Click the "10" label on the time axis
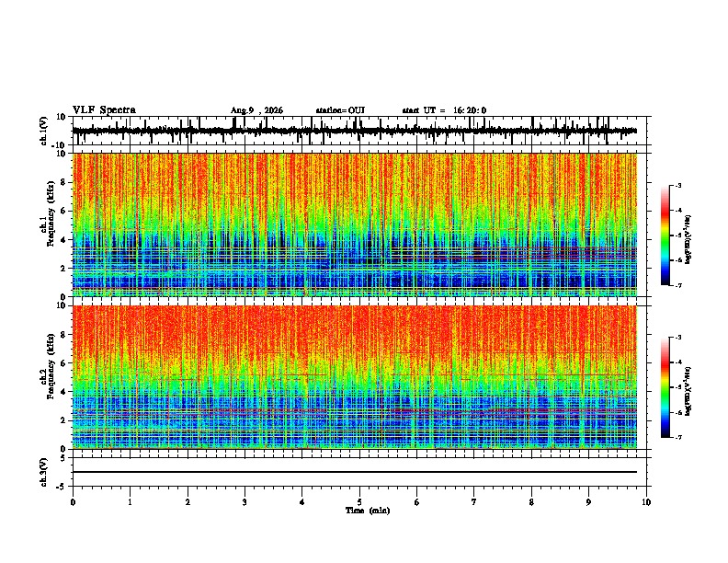 [646, 502]
